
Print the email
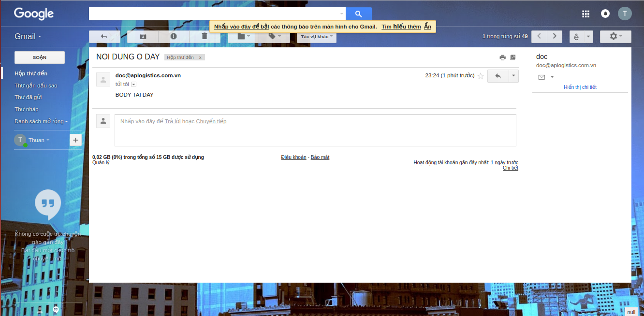click(502, 57)
